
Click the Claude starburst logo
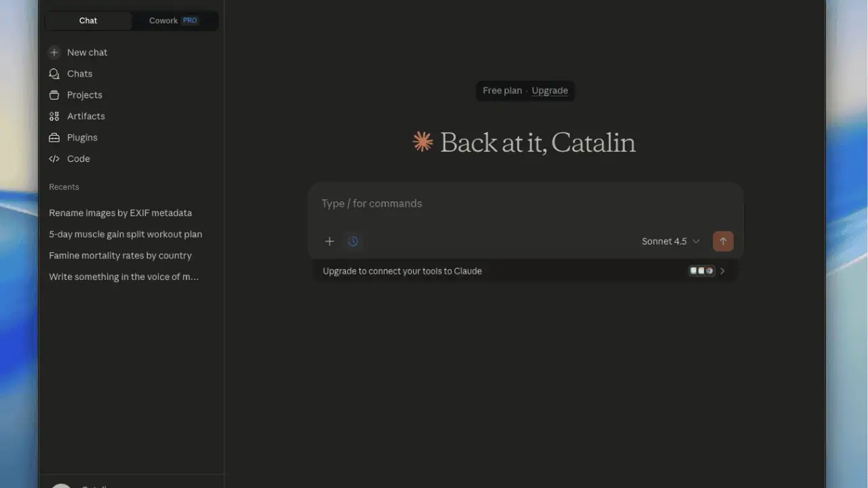(423, 142)
